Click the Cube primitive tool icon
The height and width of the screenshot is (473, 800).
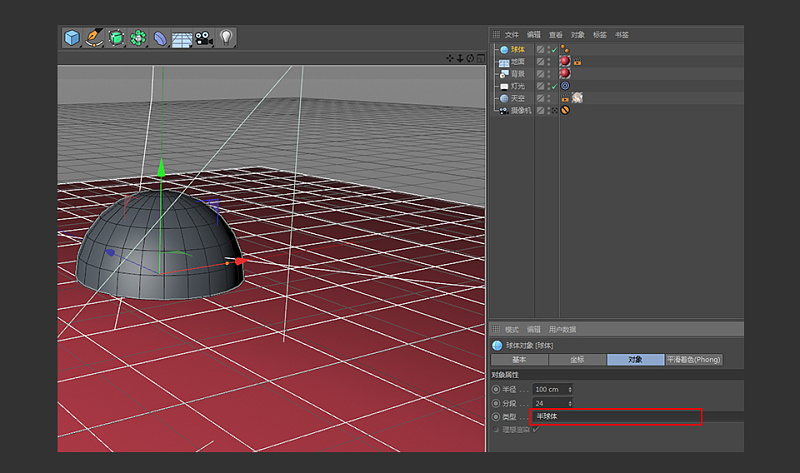click(72, 38)
